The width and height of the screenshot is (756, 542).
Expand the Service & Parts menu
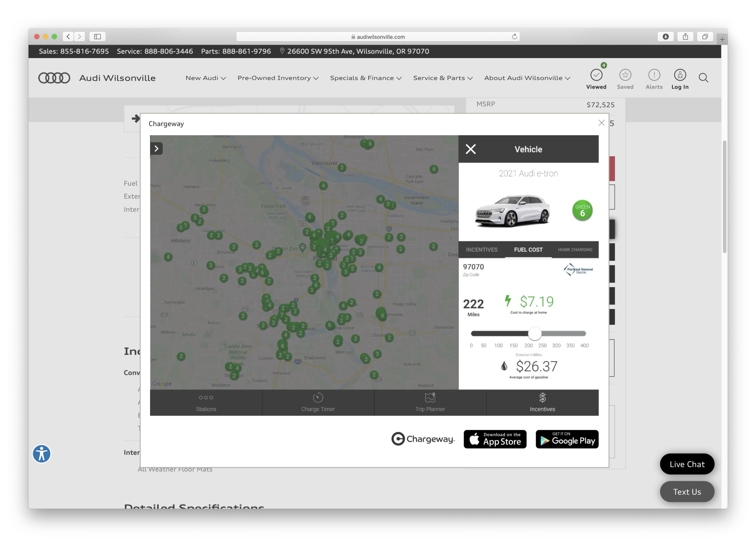(x=443, y=78)
